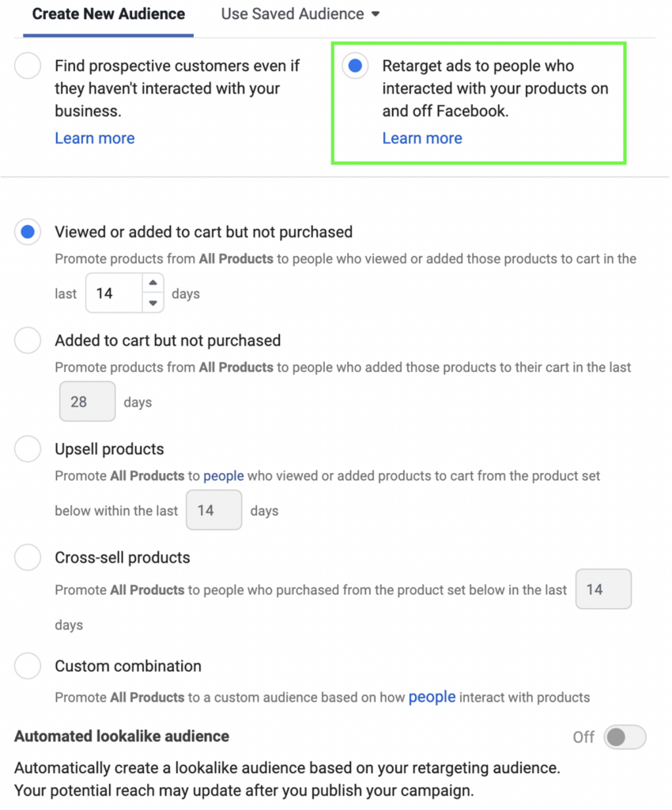Choose the 'Custom combination' option

pyautogui.click(x=28, y=666)
